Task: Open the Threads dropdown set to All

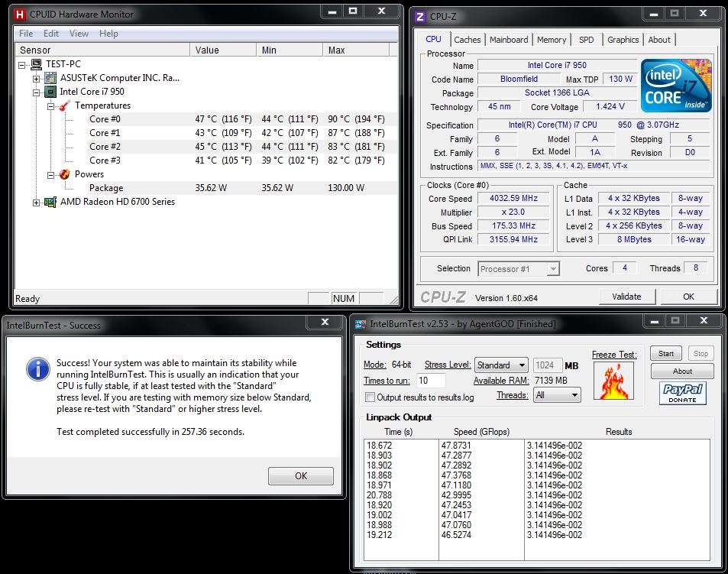Action: tap(557, 395)
